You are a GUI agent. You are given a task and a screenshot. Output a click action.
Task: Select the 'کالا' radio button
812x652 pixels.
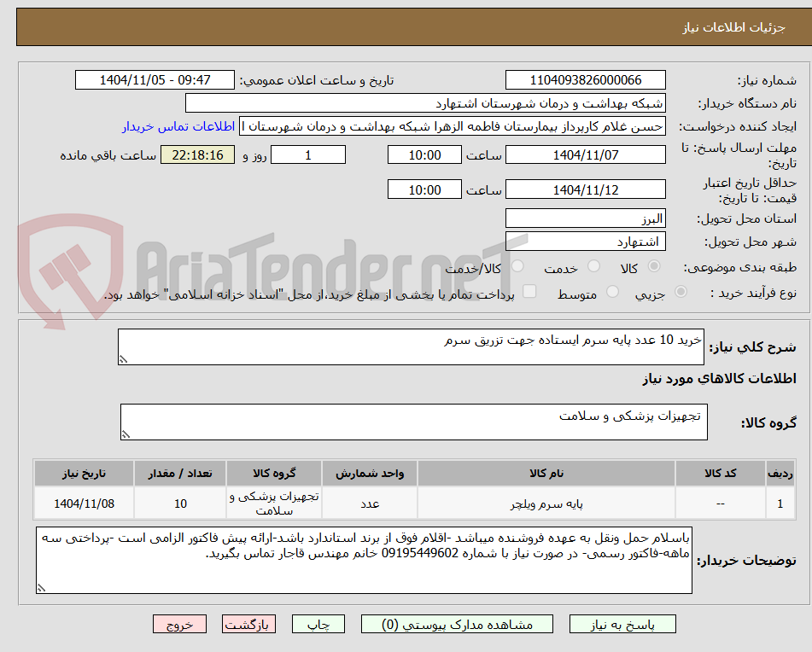(x=654, y=266)
